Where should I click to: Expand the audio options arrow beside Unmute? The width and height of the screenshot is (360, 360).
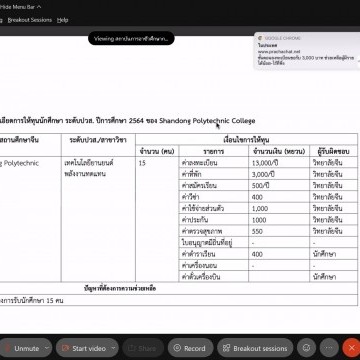point(47,348)
